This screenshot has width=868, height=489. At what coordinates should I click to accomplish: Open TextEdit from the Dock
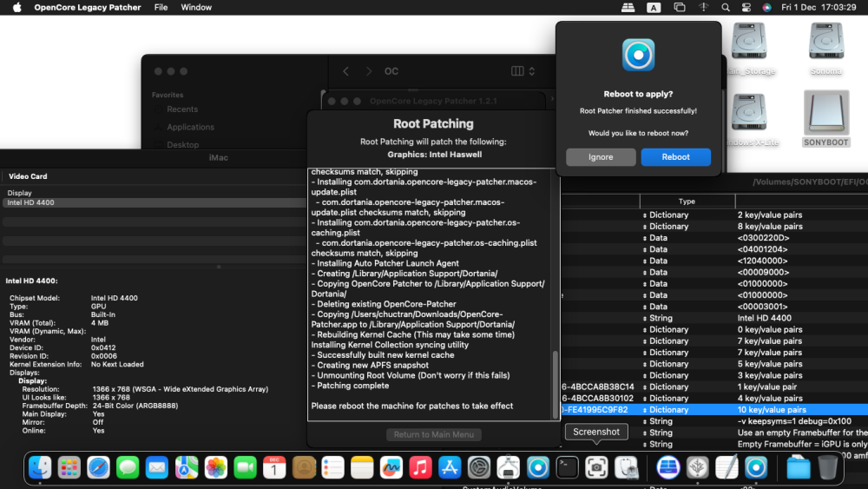727,468
